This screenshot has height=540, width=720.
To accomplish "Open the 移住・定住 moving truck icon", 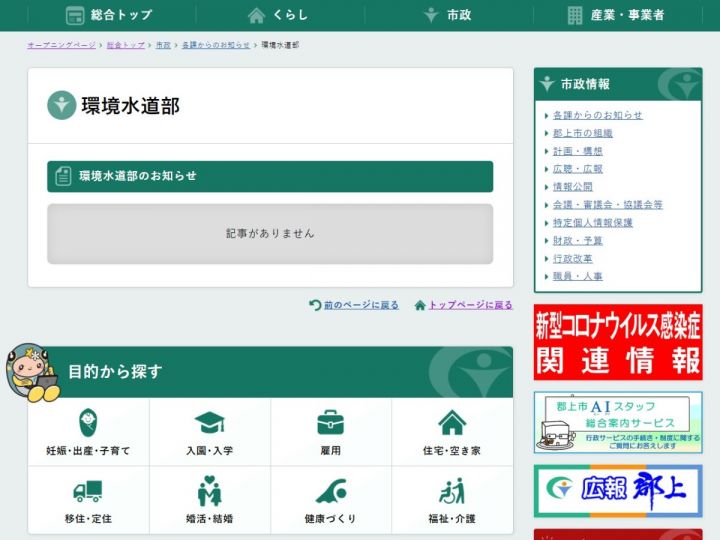I will point(88,491).
